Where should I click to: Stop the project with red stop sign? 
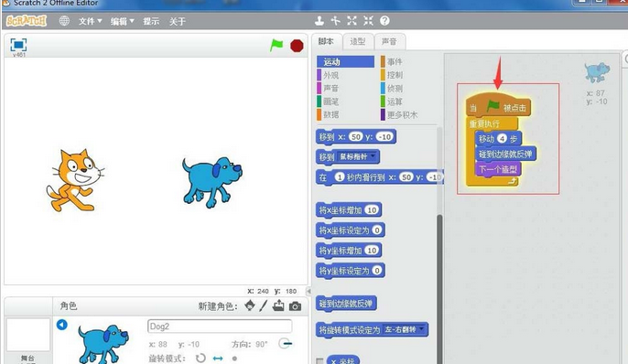click(x=297, y=46)
